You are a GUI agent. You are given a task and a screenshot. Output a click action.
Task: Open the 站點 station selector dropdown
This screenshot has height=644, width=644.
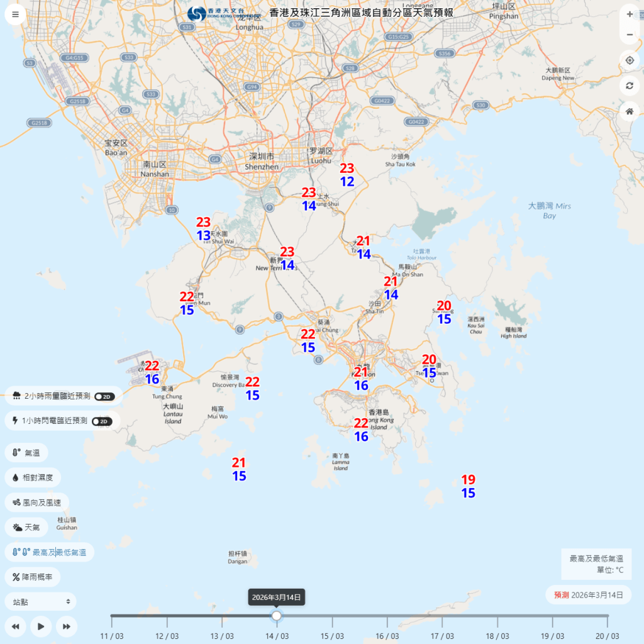(40, 601)
